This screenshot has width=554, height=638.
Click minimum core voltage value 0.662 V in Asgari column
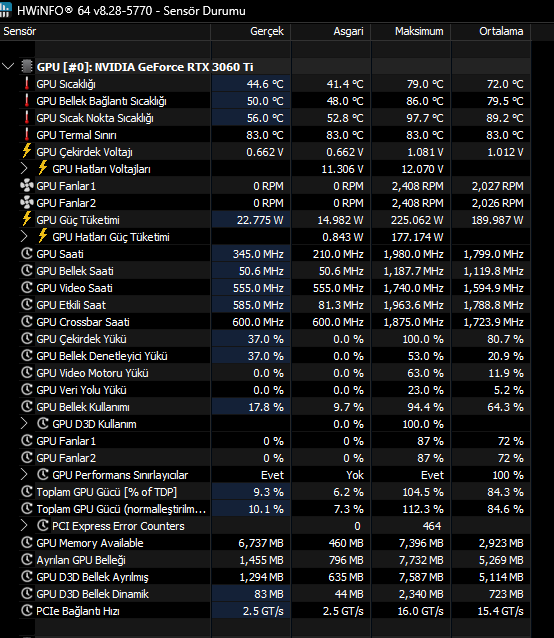345,152
